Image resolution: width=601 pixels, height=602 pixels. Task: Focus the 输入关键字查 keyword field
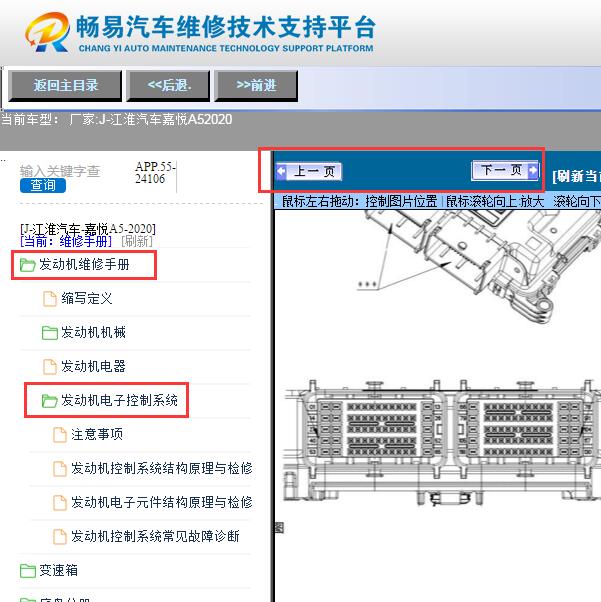point(60,171)
